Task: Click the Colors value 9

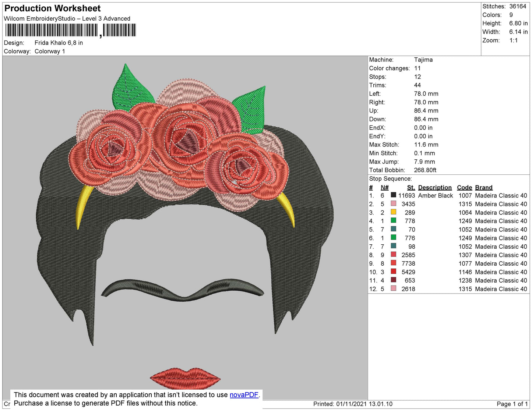Action: [511, 15]
